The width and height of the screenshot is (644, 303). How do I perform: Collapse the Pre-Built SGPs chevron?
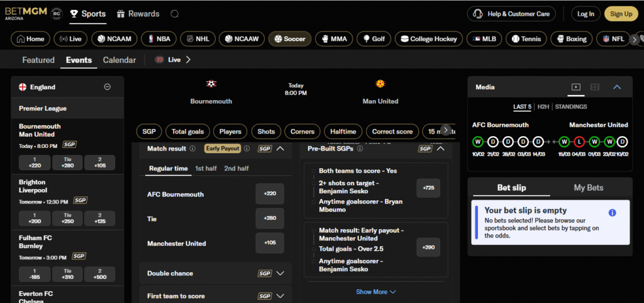click(440, 149)
